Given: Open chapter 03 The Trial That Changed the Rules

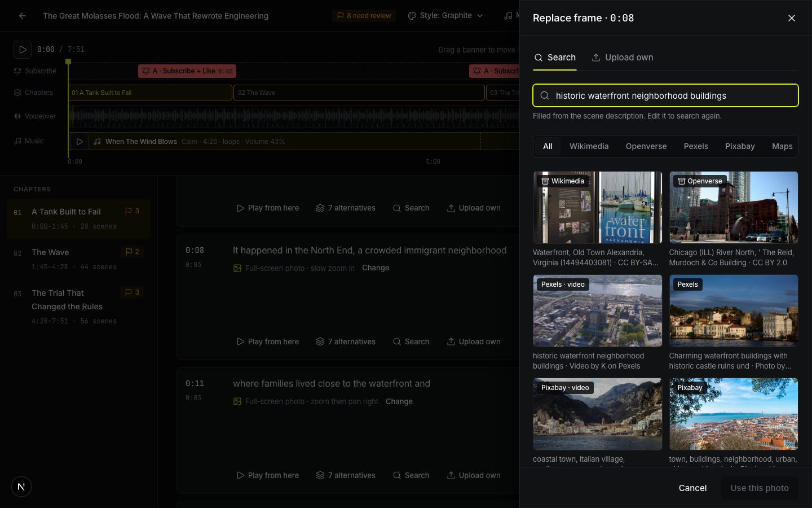Looking at the screenshot, I should (x=78, y=306).
